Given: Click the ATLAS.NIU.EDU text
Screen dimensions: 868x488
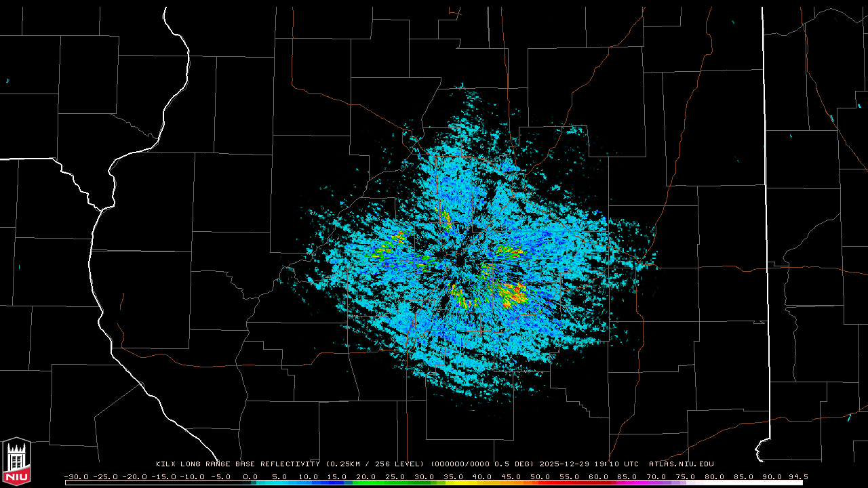Looking at the screenshot, I should click(x=681, y=464).
